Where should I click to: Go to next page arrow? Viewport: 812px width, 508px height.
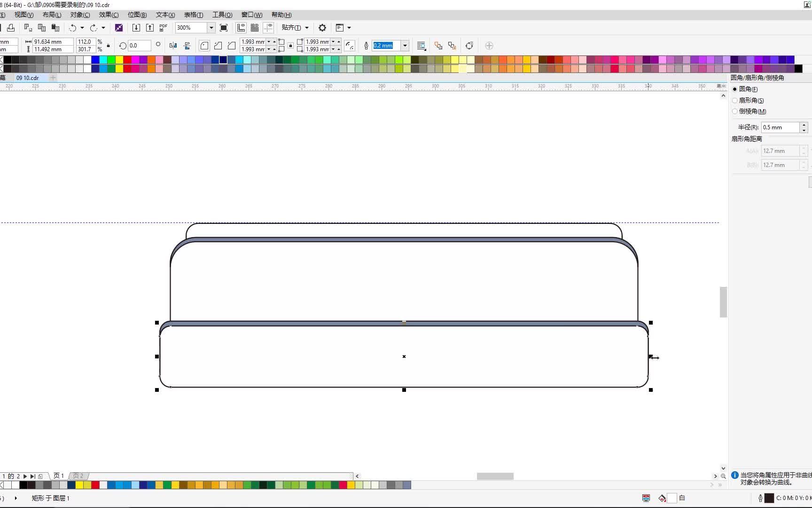click(x=25, y=476)
